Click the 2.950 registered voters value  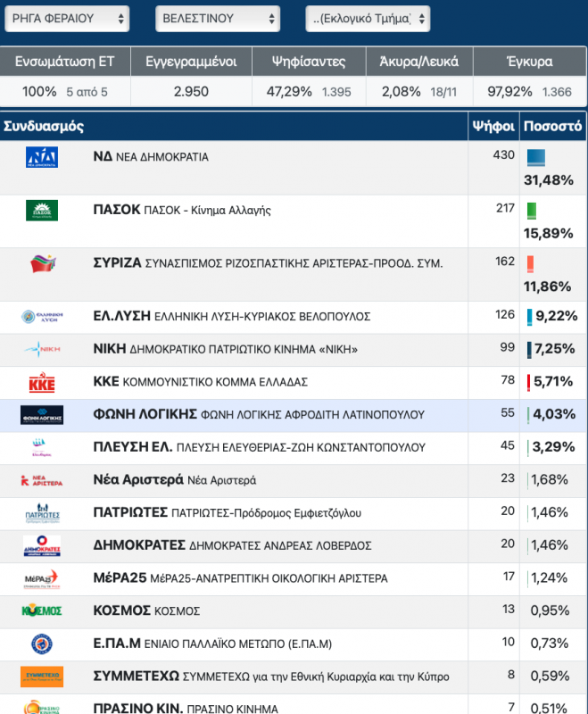tap(191, 92)
